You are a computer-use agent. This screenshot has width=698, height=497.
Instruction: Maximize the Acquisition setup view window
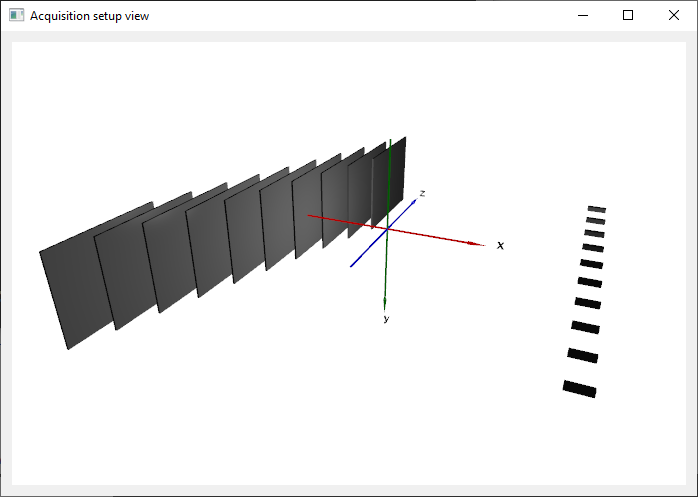[x=628, y=15]
